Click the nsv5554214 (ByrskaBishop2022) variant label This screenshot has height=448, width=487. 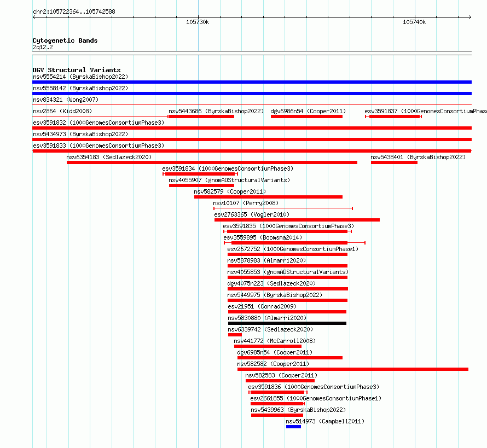click(x=80, y=77)
